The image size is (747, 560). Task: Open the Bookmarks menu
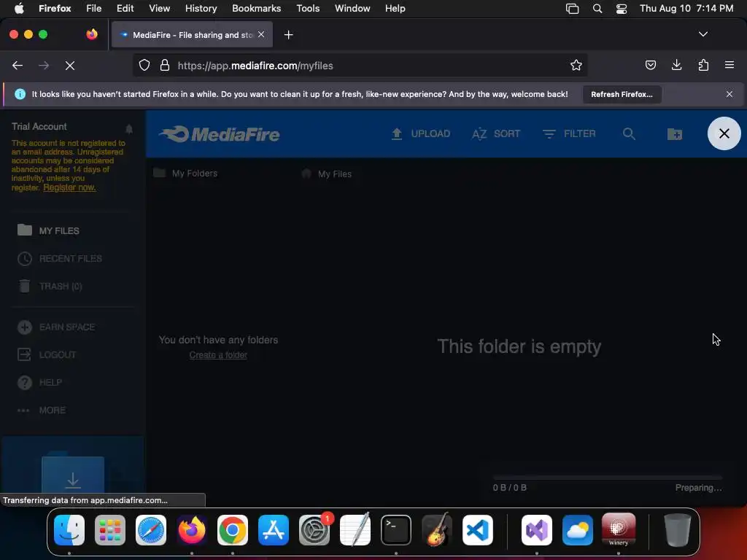coord(256,9)
